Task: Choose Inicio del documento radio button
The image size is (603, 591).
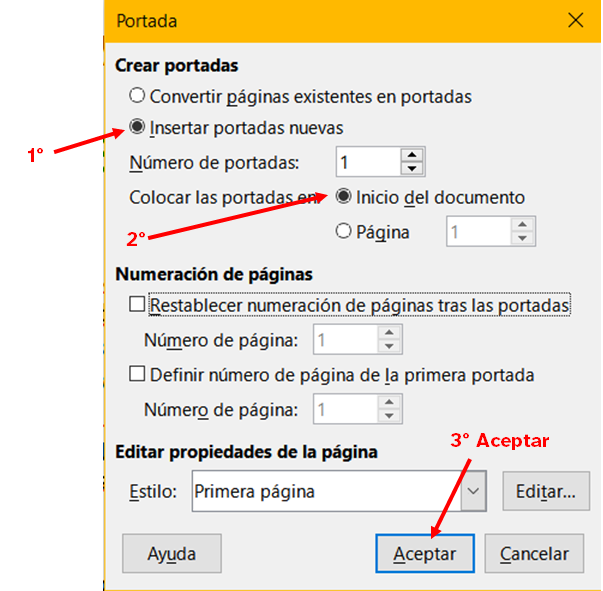Action: click(344, 197)
